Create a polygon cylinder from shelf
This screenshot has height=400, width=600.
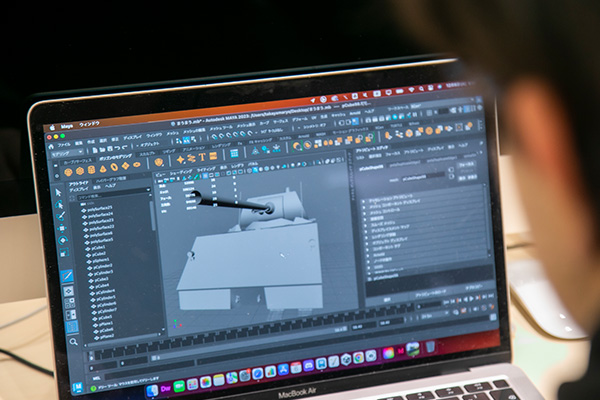coord(91,170)
